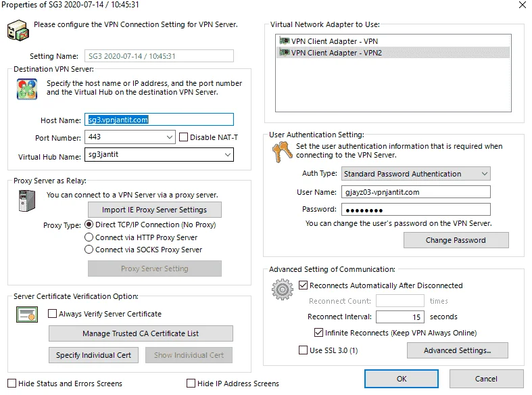Viewport: 532px width, 395px height.
Task: Click the Reconnect Interval field
Action: point(400,317)
